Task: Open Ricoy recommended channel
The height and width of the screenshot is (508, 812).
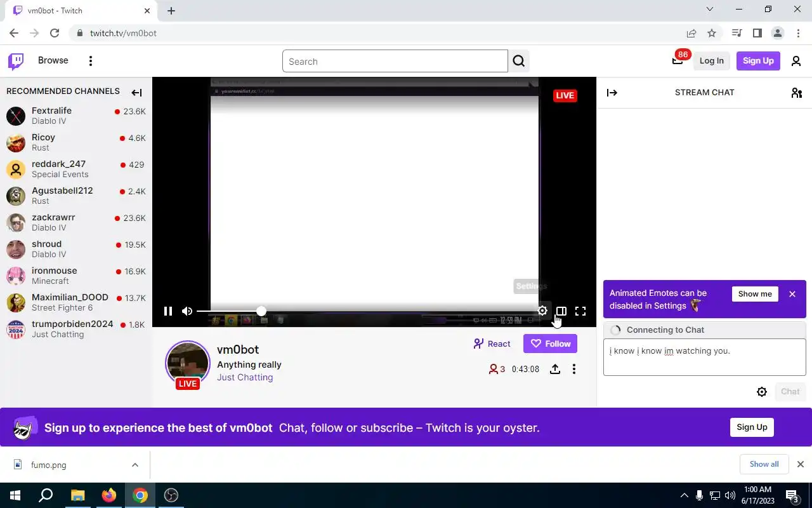Action: pos(76,142)
